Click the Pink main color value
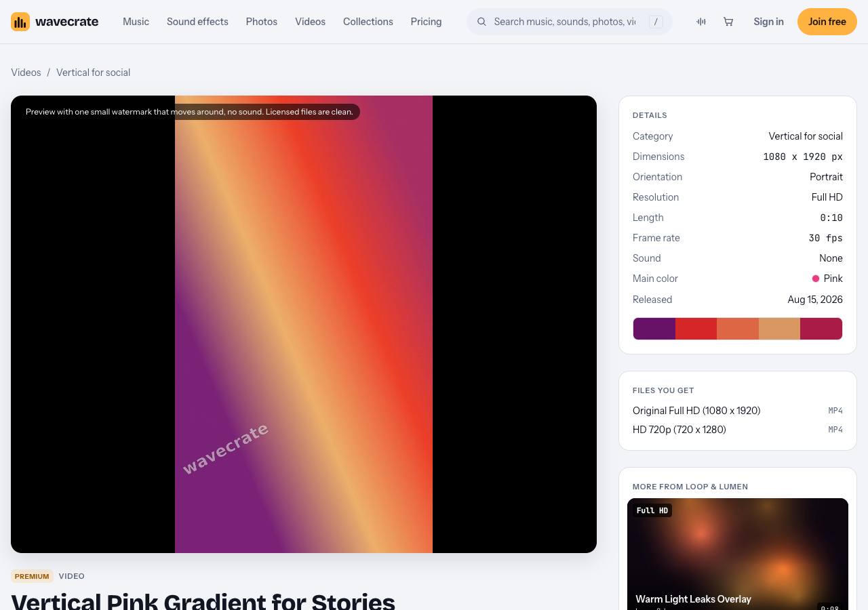 pos(827,279)
